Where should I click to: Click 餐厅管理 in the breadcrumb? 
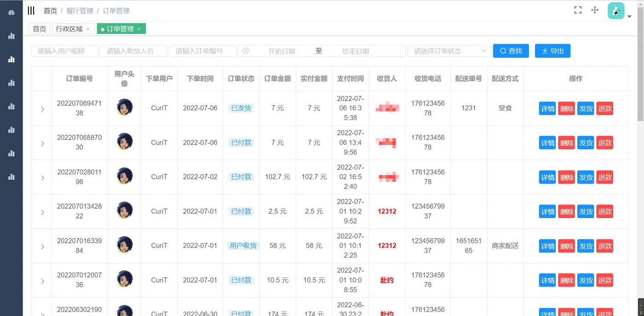(x=80, y=11)
